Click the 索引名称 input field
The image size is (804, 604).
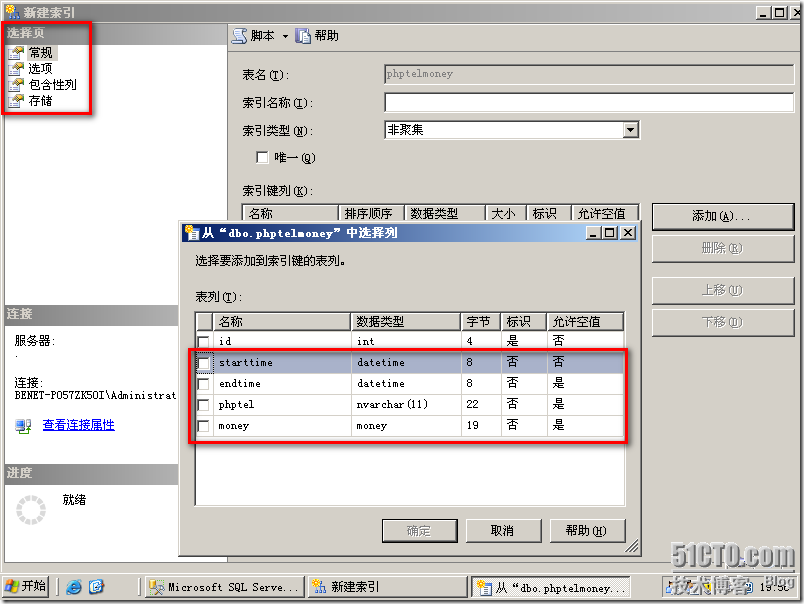589,103
